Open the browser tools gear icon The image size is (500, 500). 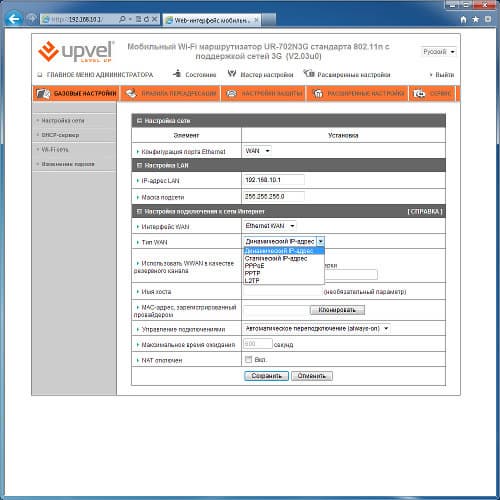[488, 19]
